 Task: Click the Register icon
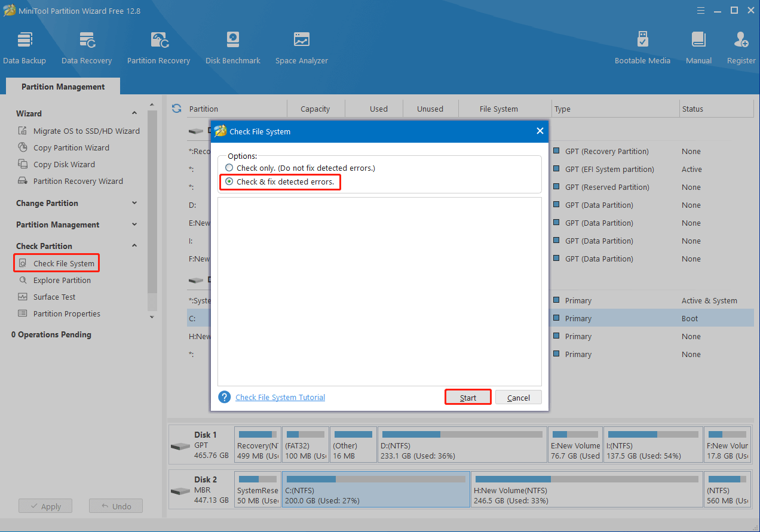(740, 47)
